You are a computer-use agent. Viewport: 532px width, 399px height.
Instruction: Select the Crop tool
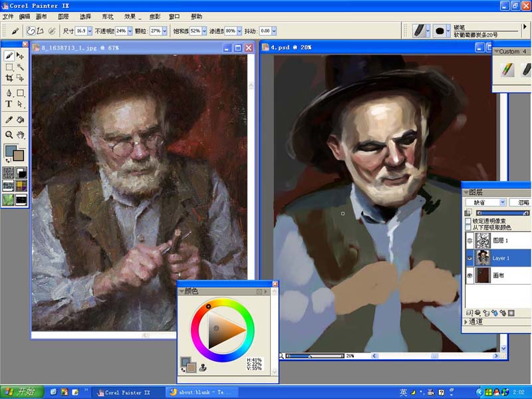tap(9, 78)
